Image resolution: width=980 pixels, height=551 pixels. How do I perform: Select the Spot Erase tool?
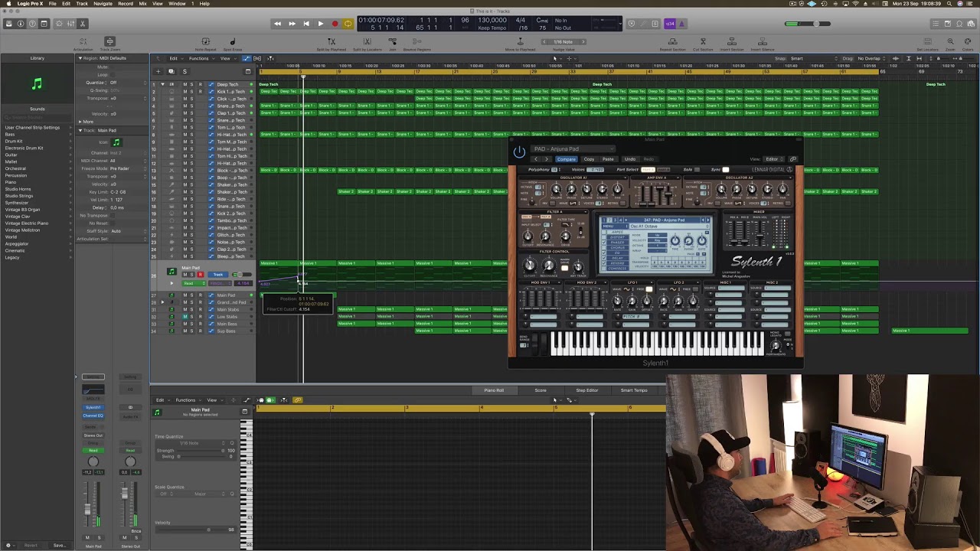[232, 42]
